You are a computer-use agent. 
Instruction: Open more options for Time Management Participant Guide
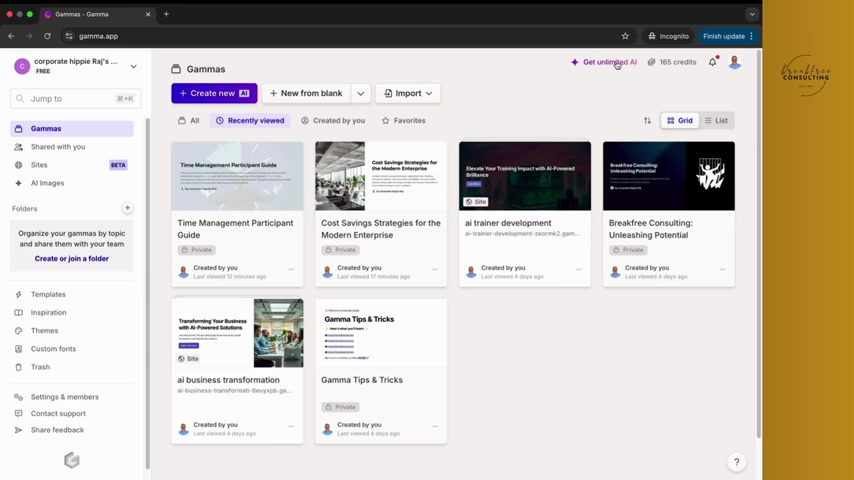[x=291, y=269]
